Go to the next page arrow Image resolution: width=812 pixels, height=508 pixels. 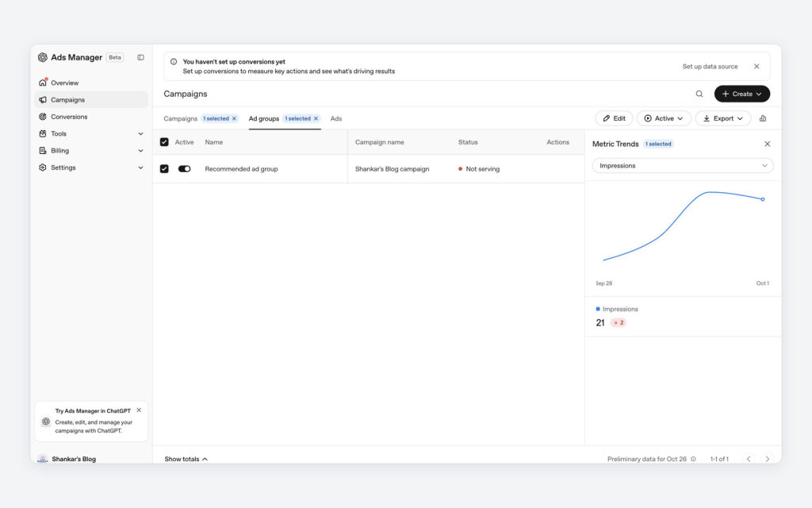click(767, 459)
